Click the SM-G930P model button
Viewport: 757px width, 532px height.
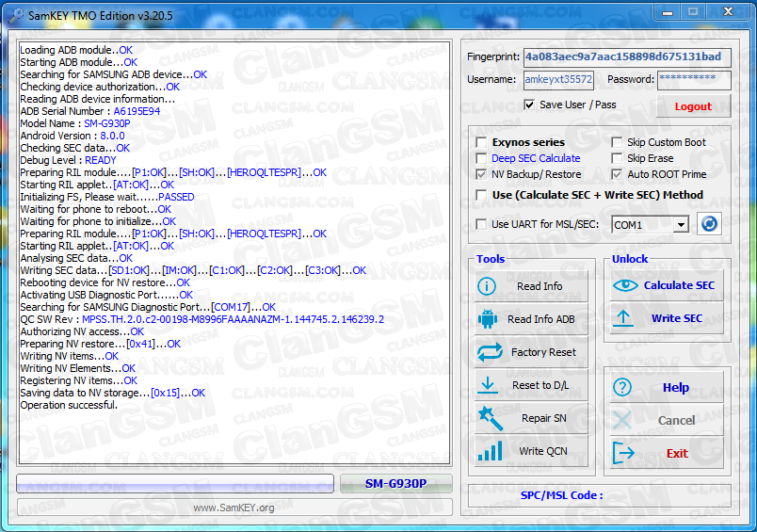[x=395, y=484]
